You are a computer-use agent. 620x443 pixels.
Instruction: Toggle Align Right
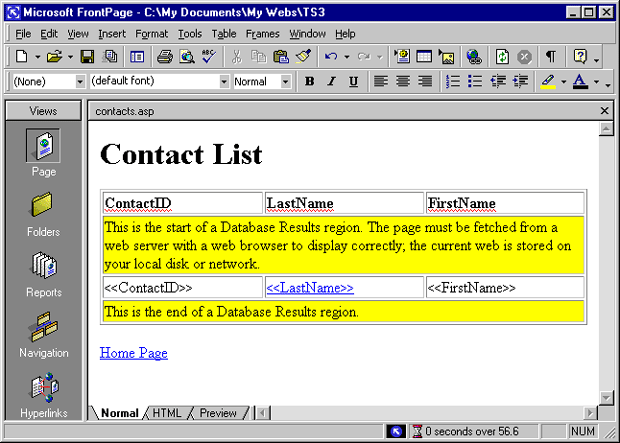(x=425, y=81)
